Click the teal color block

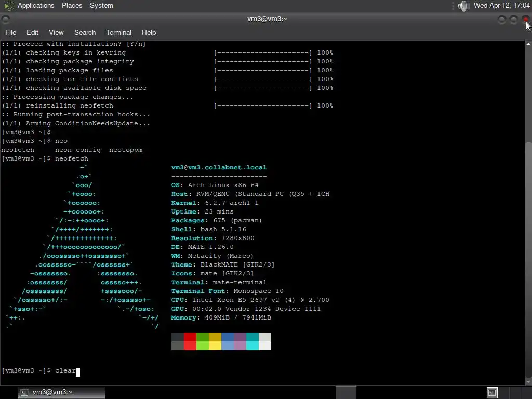[252, 337]
